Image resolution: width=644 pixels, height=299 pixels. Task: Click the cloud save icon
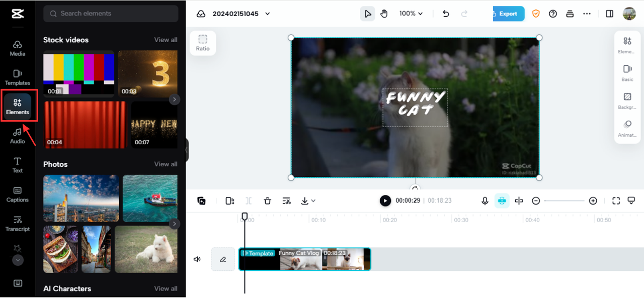pyautogui.click(x=201, y=14)
